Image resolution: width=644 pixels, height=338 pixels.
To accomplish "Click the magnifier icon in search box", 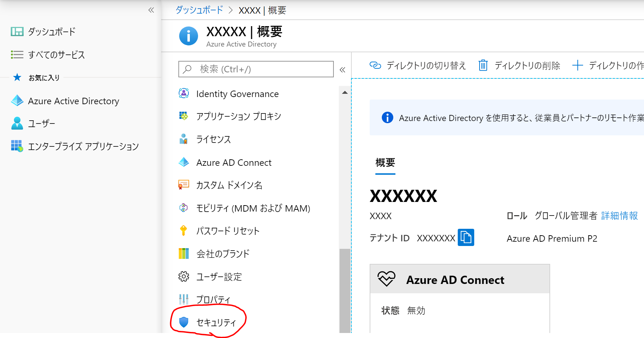I will click(187, 69).
